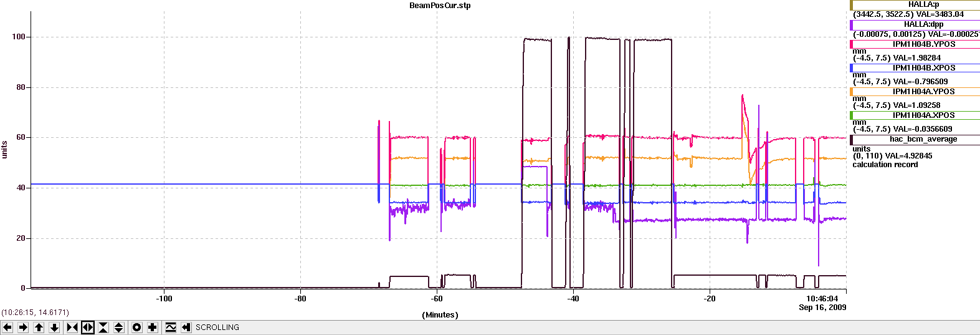Viewport: 980px width, 335px height.
Task: Select the HALLA:p legend entry
Action: [915, 5]
